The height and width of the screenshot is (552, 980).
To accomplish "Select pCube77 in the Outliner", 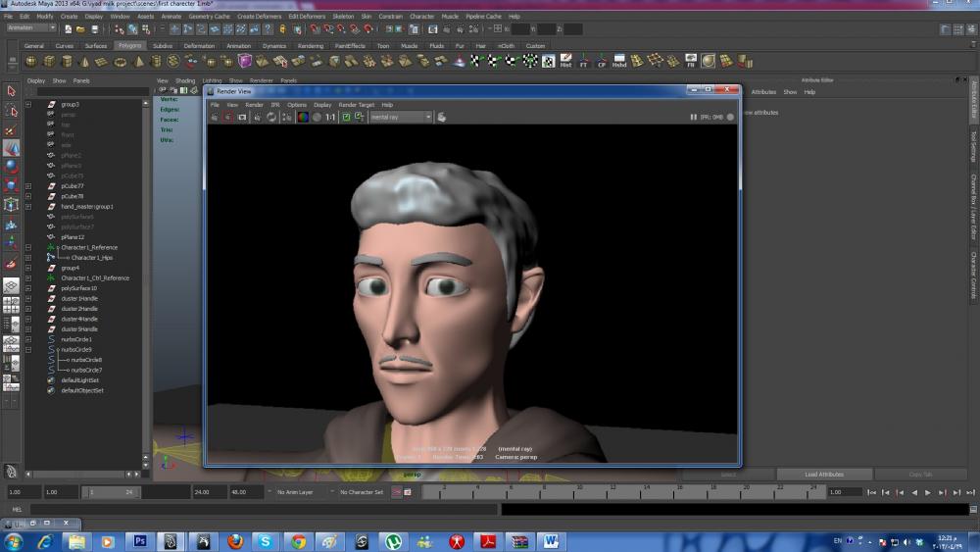I will tap(73, 185).
